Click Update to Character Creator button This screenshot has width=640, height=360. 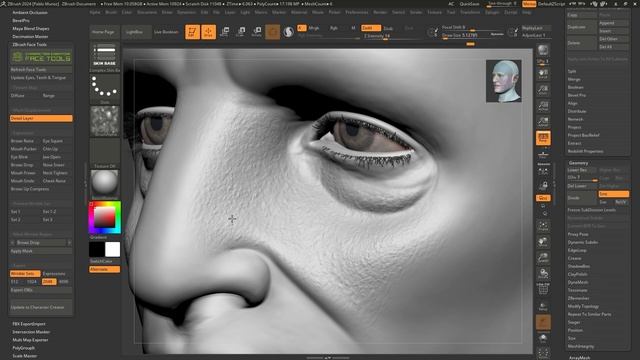point(41,307)
